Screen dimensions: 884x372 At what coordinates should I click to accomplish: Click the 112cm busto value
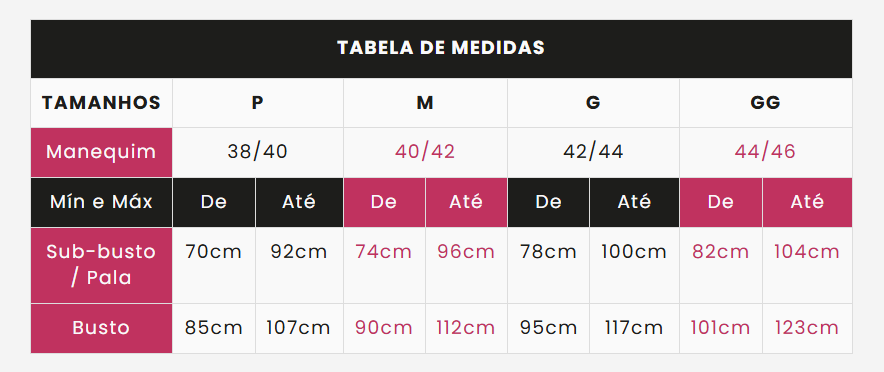(x=466, y=329)
